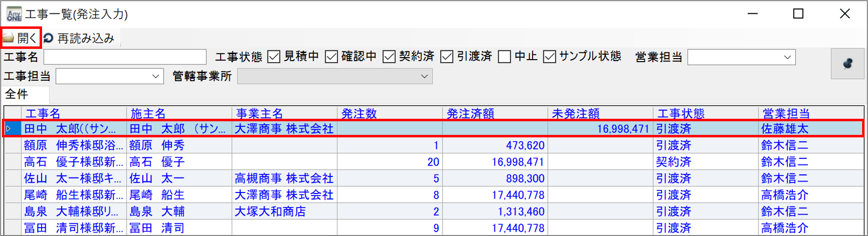Click the 再読み込み reload icon
This screenshot has width=868, height=236.
tap(48, 38)
